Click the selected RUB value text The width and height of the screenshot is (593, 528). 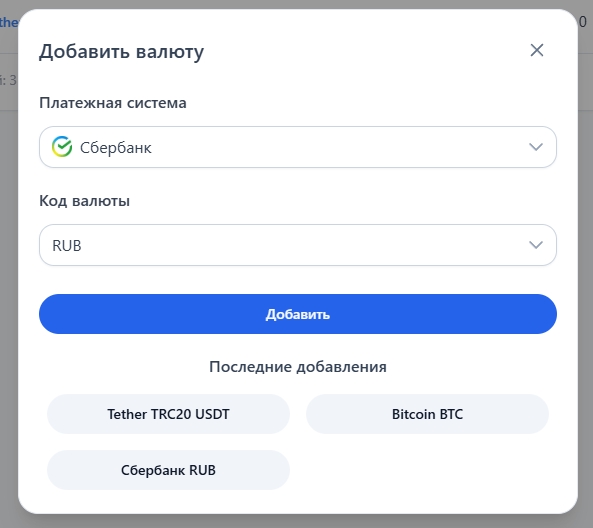[67, 245]
